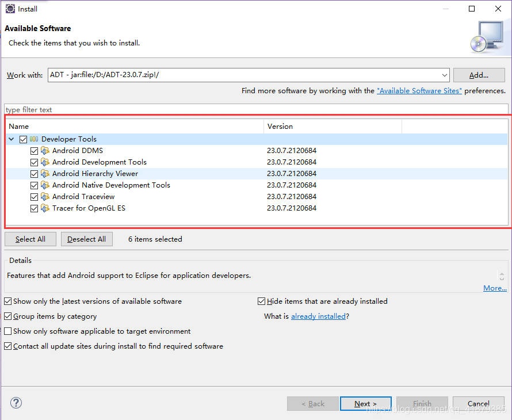The width and height of the screenshot is (512, 420).
Task: Click the 6 items selected text
Action: 155,239
